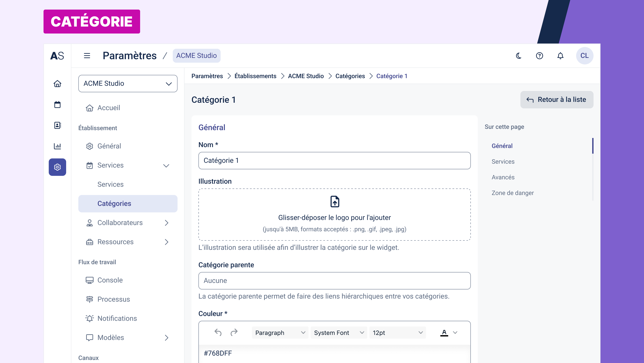This screenshot has width=644, height=363.
Task: Click the toolbox icon beside Ressources
Action: pyautogui.click(x=89, y=242)
